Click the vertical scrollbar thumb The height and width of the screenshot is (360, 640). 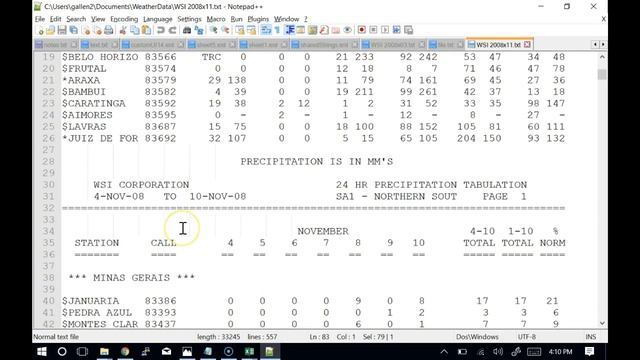click(x=602, y=74)
